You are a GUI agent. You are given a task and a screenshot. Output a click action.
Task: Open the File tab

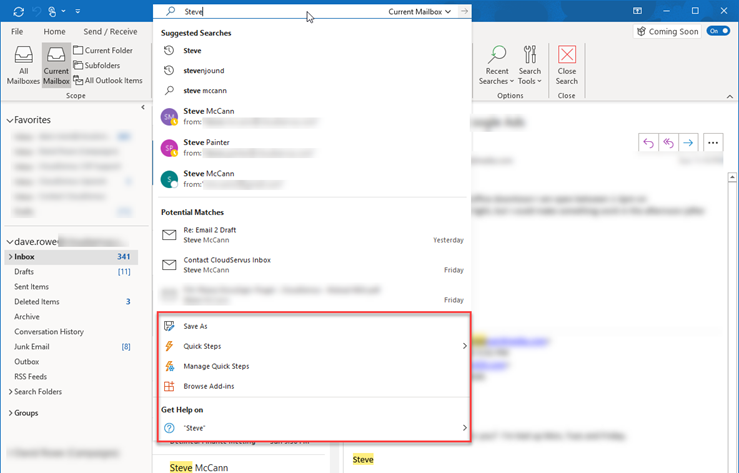17,32
